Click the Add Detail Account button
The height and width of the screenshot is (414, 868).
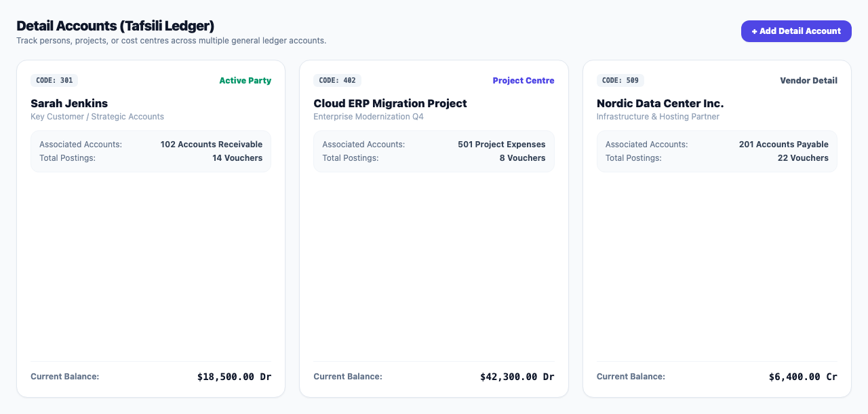pyautogui.click(x=796, y=31)
